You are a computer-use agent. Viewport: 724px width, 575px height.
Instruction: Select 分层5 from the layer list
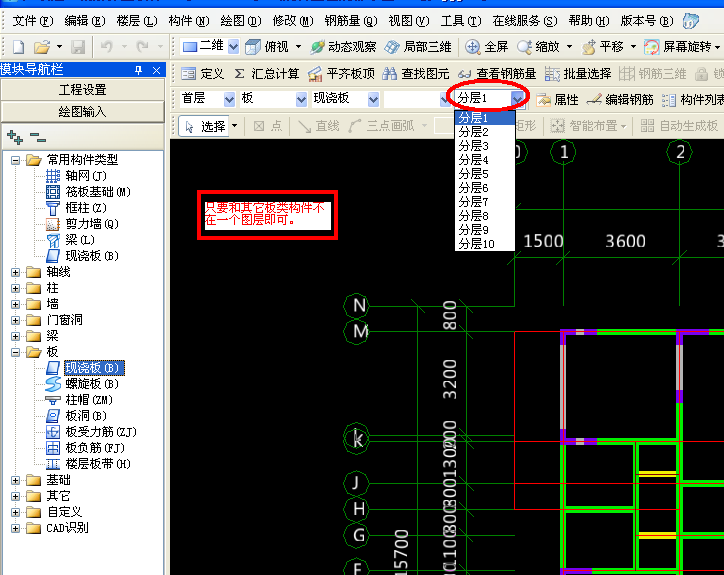tap(485, 174)
